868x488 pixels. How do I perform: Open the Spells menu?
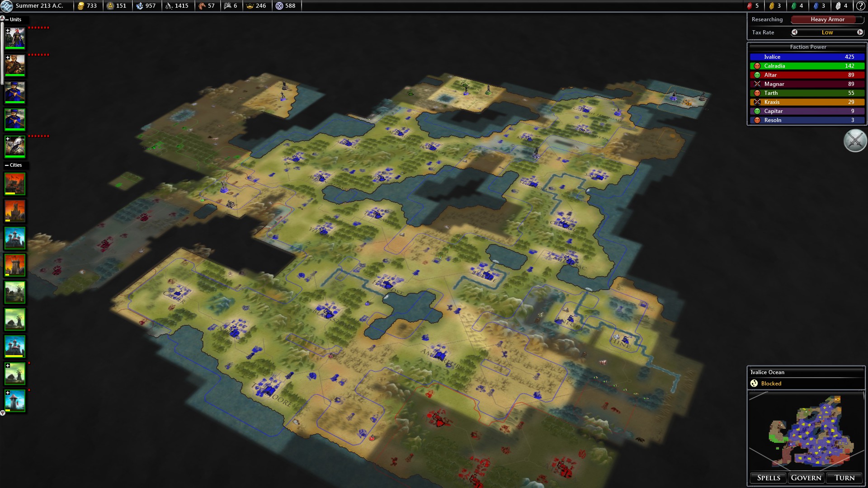point(769,478)
